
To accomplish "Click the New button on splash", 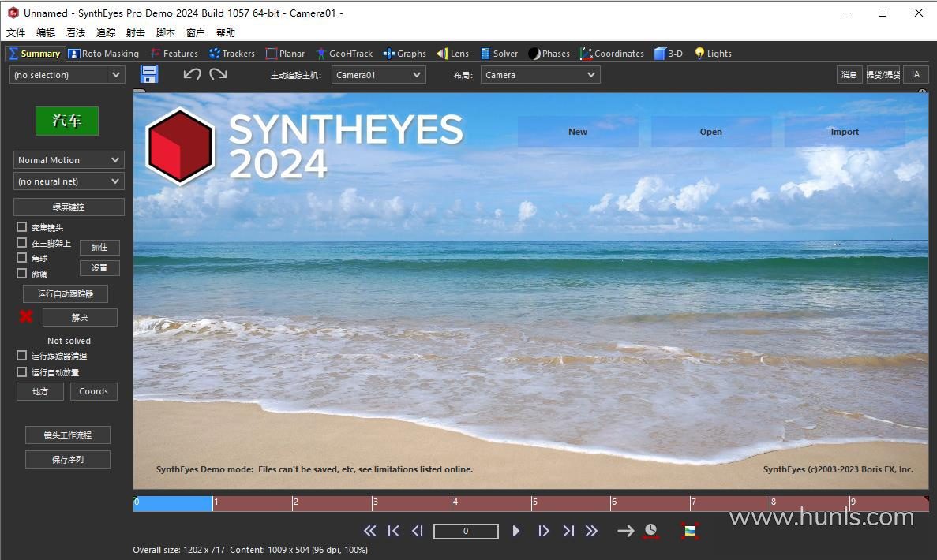I will point(578,132).
